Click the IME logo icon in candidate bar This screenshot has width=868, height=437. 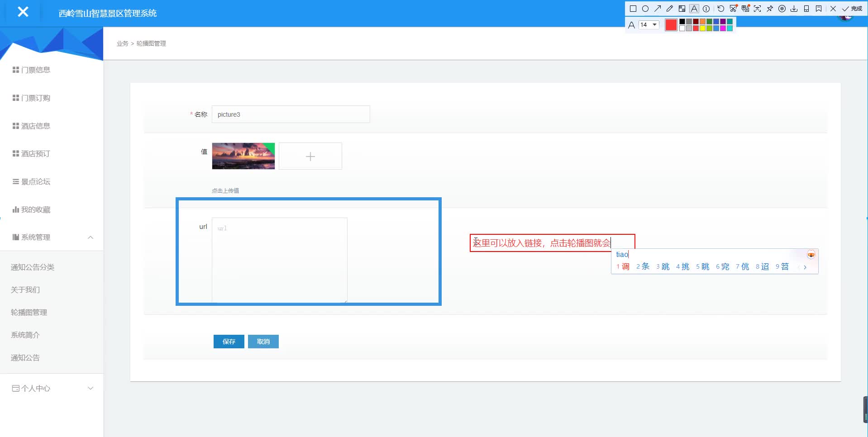coord(811,255)
